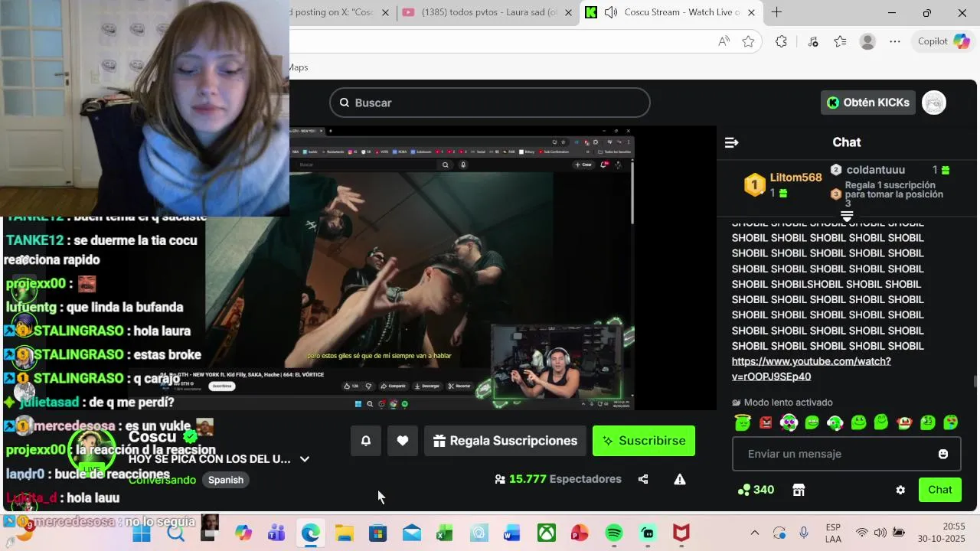Click the bell notification icon button

[366, 441]
